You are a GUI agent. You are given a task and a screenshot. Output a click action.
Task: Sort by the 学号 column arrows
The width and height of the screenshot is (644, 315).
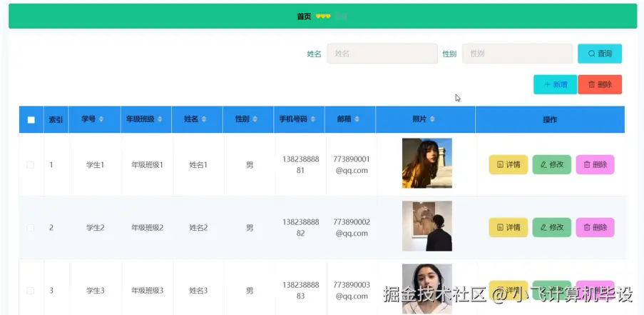pyautogui.click(x=101, y=119)
